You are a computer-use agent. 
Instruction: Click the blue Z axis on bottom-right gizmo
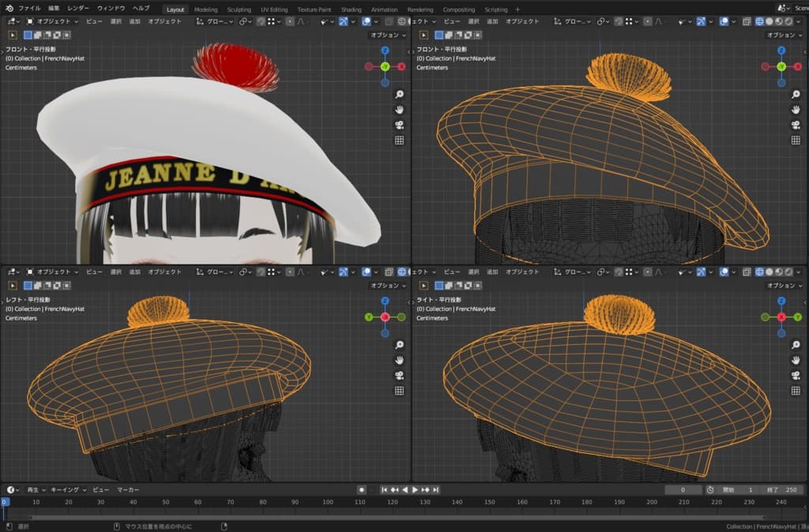pos(781,301)
